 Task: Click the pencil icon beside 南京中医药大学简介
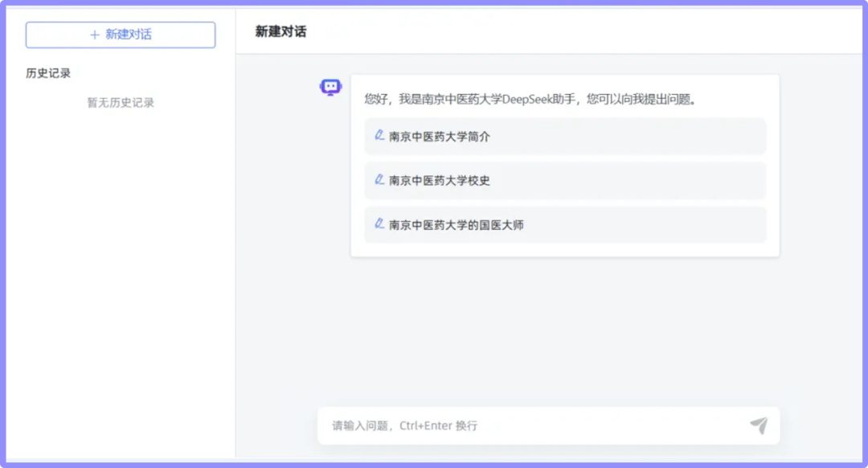[379, 136]
